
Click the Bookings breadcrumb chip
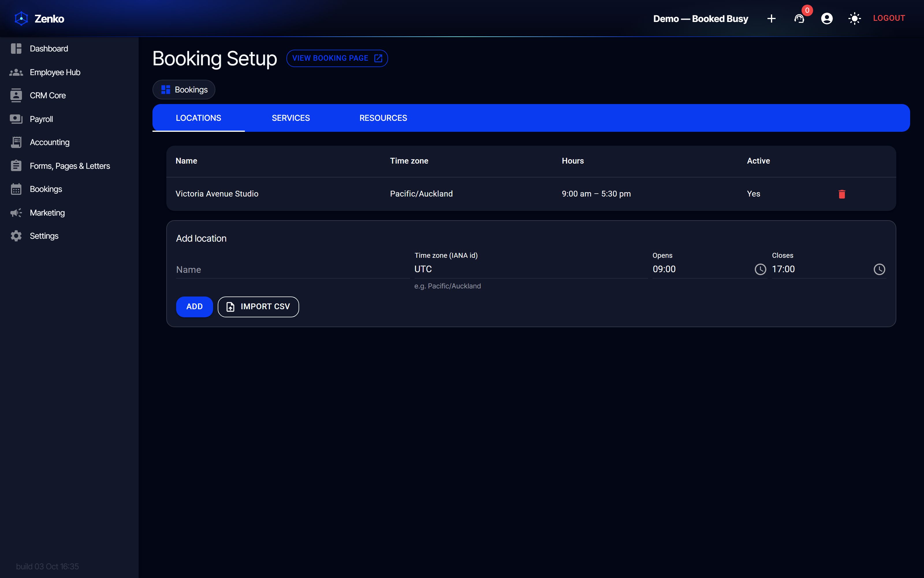coord(184,90)
